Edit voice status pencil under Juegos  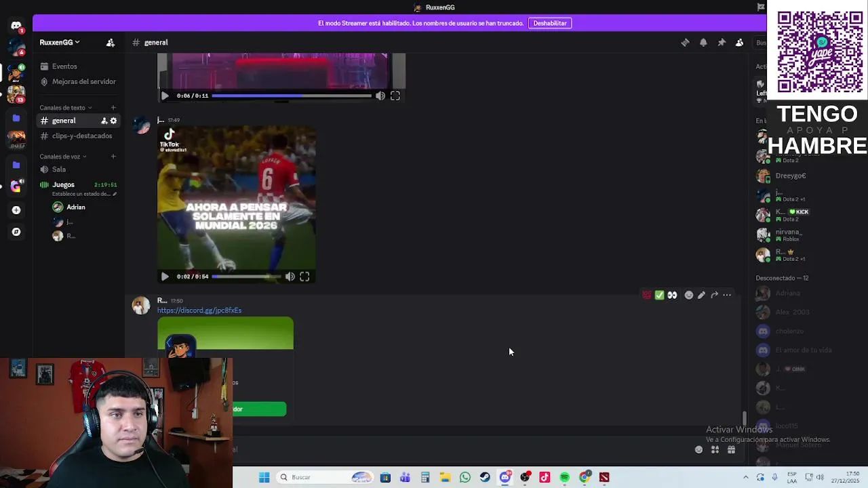click(115, 194)
